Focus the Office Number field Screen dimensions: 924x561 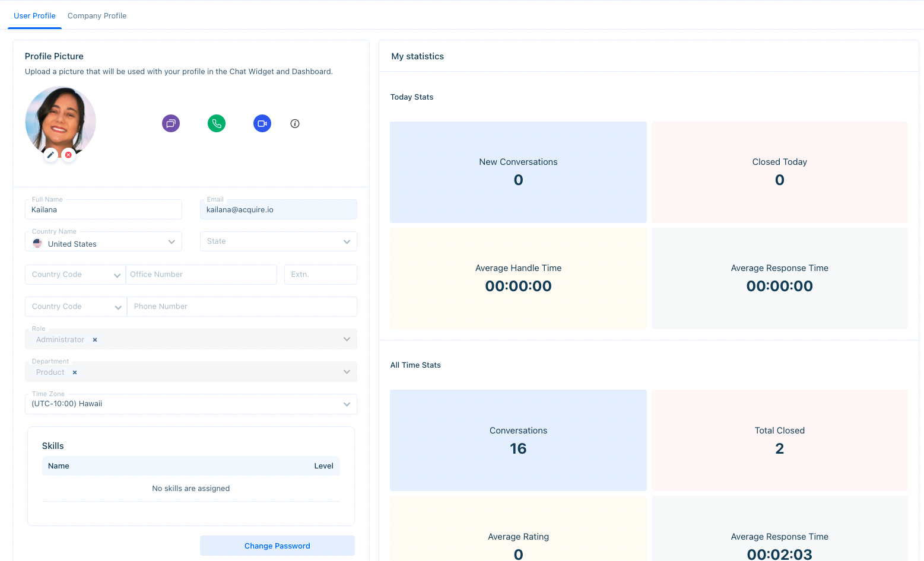point(201,275)
